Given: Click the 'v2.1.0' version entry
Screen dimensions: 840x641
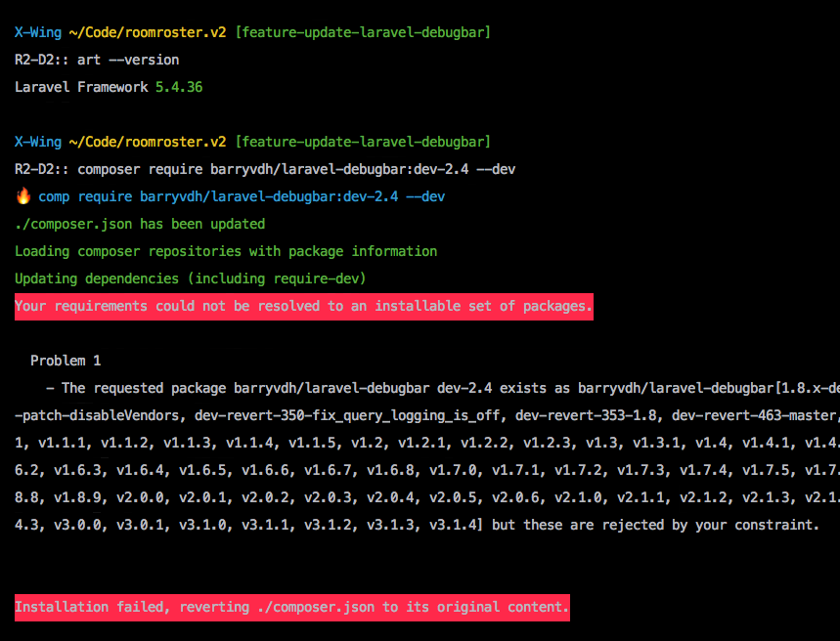Looking at the screenshot, I should tap(578, 497).
